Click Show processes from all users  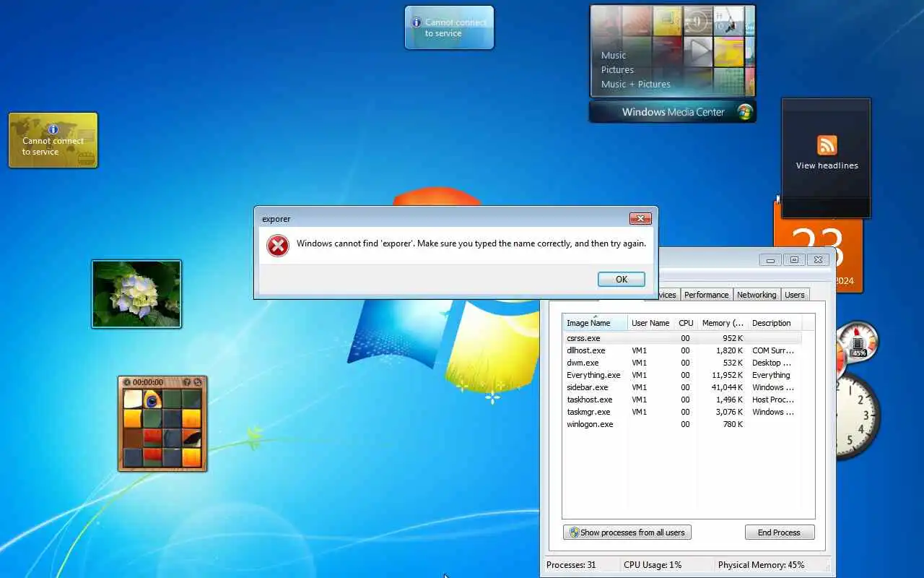627,532
